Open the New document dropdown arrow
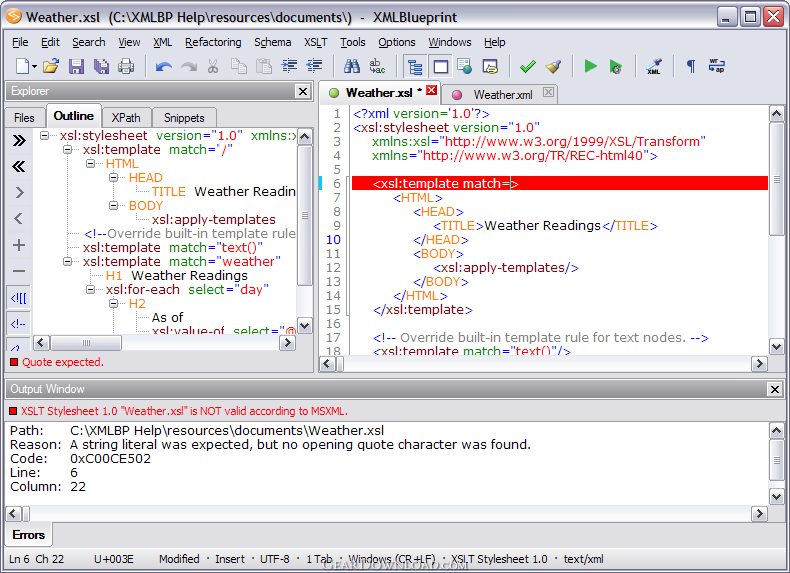790x573 pixels. click(x=34, y=67)
